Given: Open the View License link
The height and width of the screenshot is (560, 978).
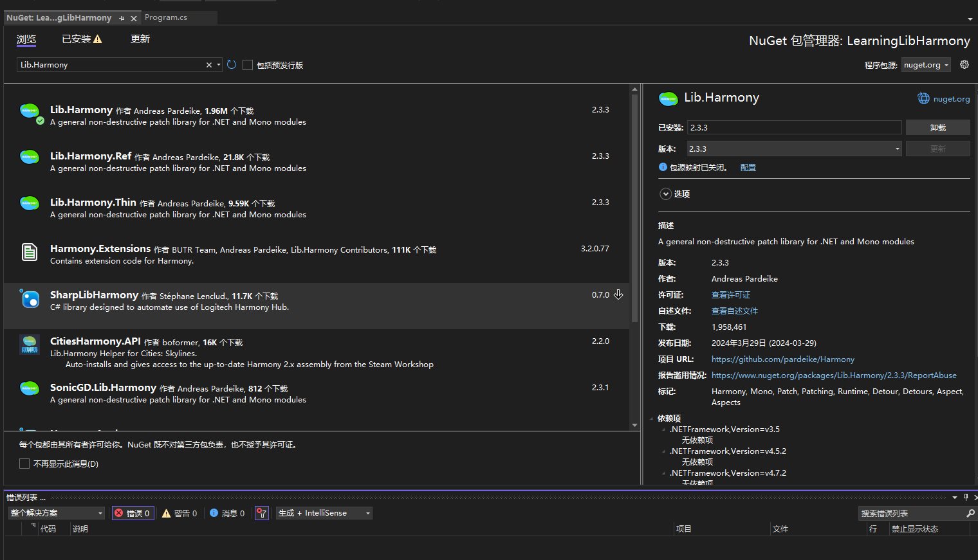Looking at the screenshot, I should (x=730, y=295).
